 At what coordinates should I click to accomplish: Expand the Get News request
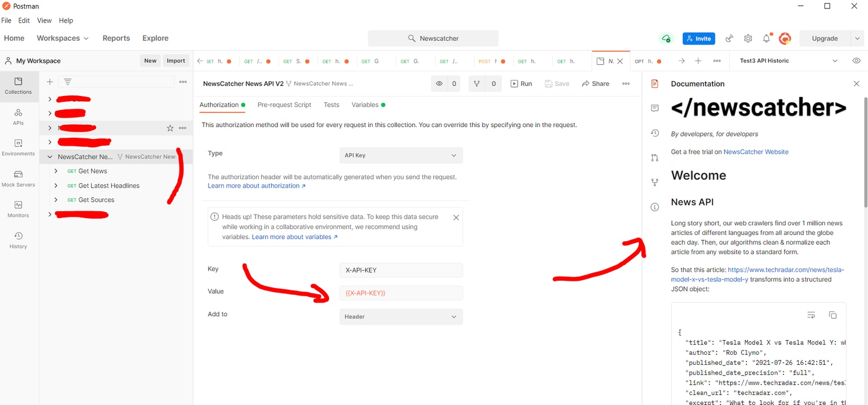pos(56,171)
